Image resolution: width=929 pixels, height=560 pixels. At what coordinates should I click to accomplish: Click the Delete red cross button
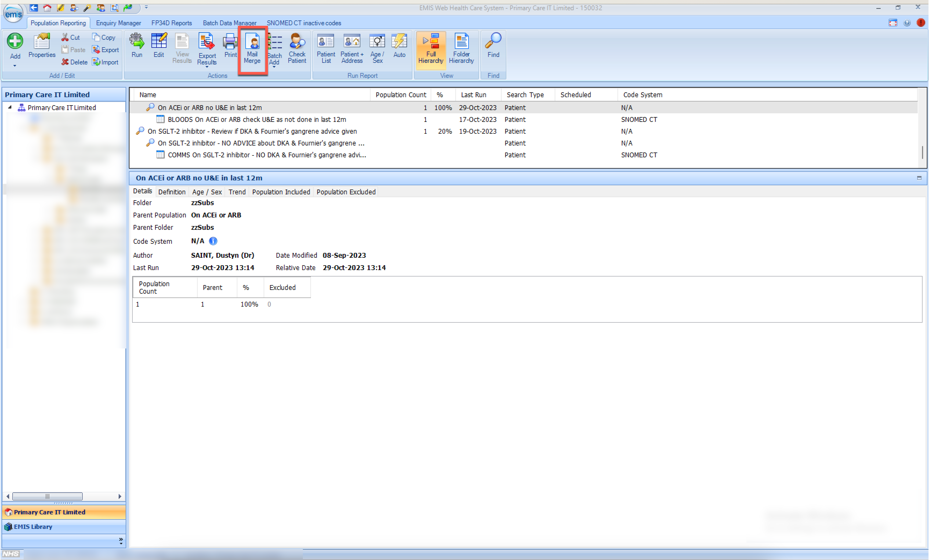(74, 62)
